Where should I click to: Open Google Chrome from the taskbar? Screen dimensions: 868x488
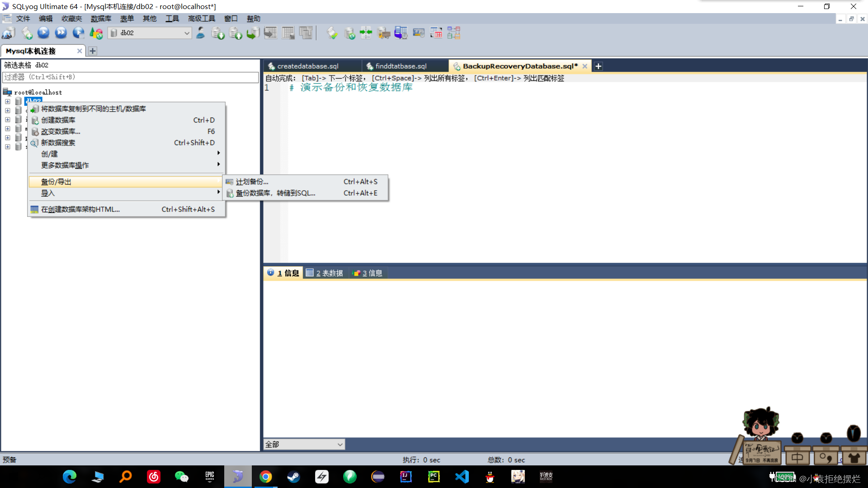(x=266, y=476)
